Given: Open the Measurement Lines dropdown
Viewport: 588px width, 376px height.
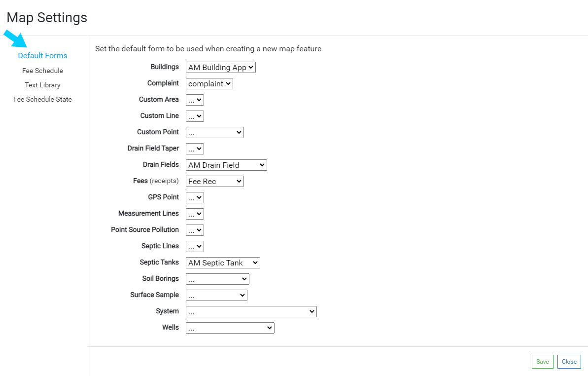Looking at the screenshot, I should 195,214.
